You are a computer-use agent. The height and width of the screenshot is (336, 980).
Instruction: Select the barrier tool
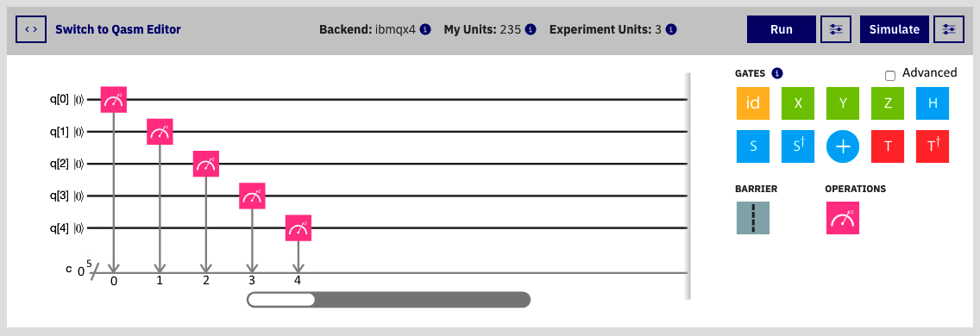(752, 218)
